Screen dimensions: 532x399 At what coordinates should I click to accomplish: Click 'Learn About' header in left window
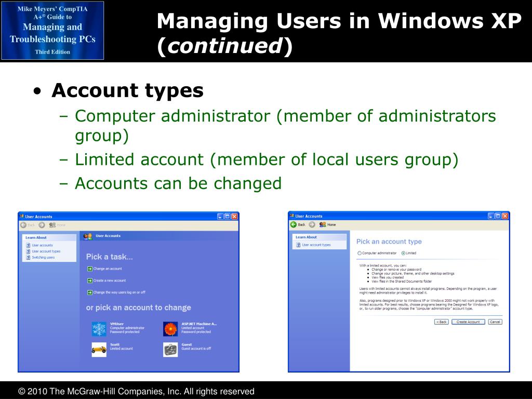pyautogui.click(x=36, y=237)
